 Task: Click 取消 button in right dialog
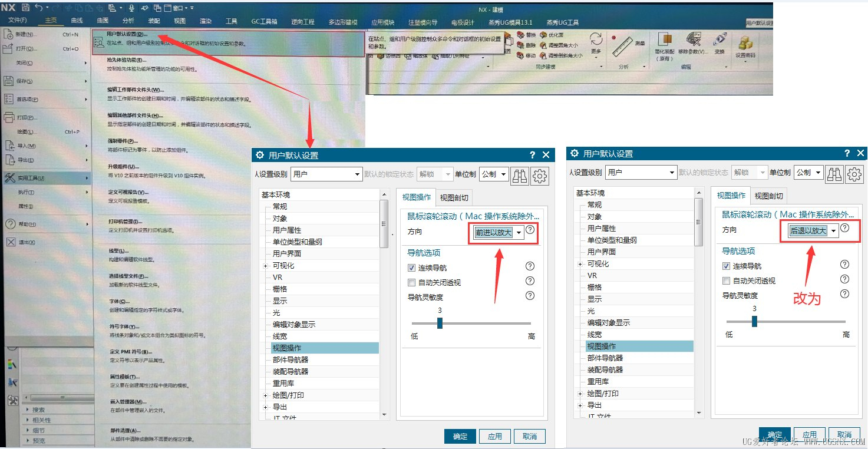pyautogui.click(x=844, y=434)
